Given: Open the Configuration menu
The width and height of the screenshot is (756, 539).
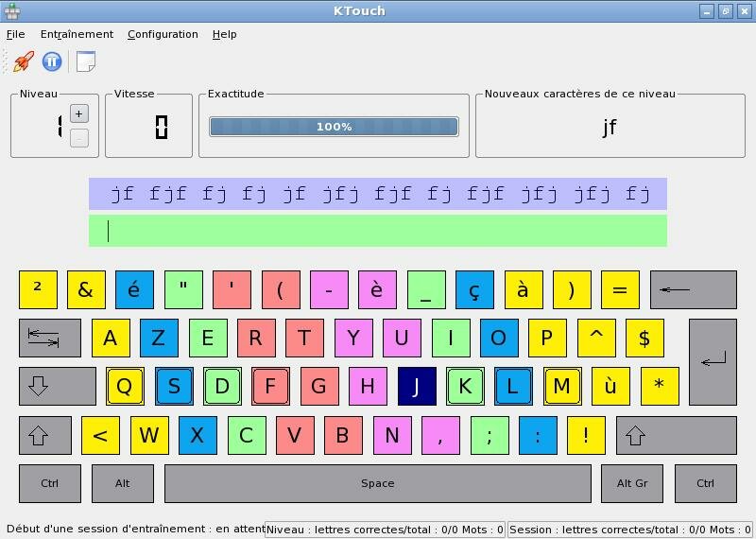Looking at the screenshot, I should 163,34.
